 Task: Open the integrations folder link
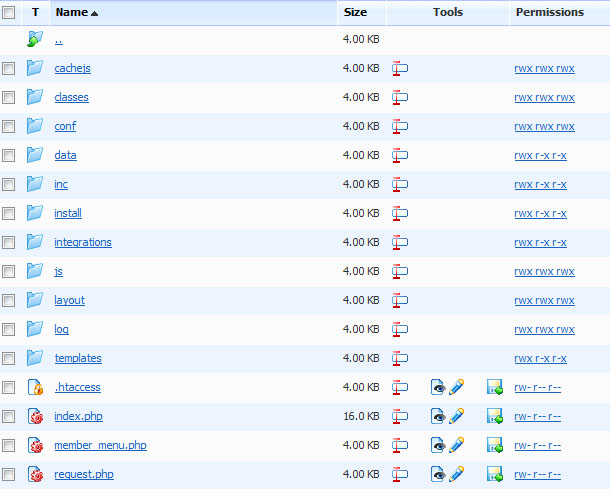tap(83, 242)
